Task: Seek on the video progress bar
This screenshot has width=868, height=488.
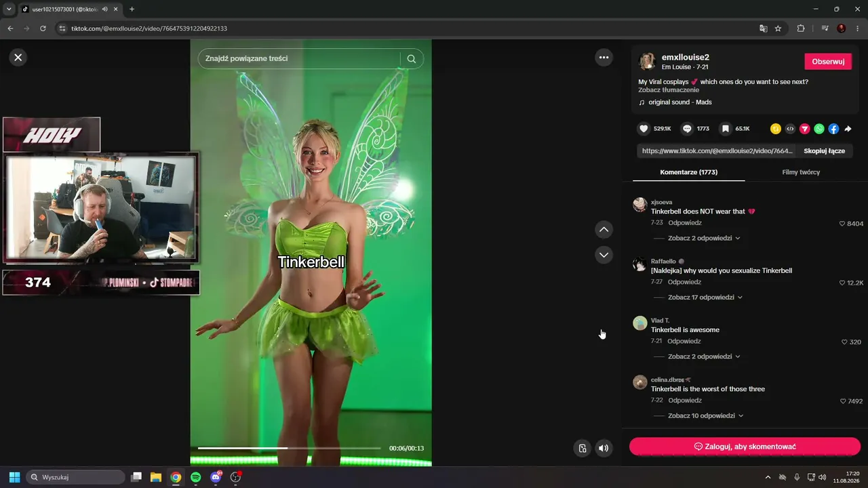Action: [290, 448]
